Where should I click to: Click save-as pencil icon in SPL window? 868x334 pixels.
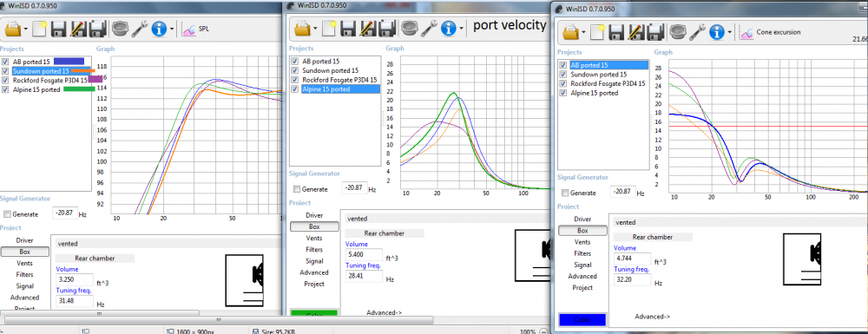pos(78,29)
